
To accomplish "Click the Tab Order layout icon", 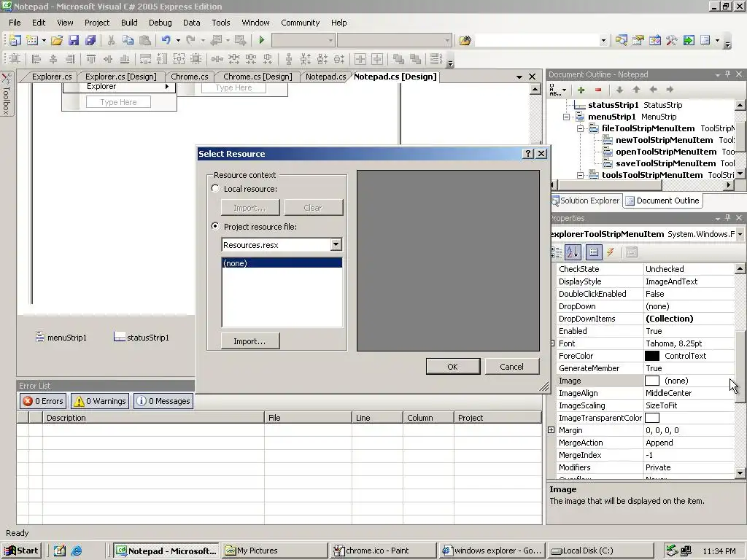I will click(436, 59).
